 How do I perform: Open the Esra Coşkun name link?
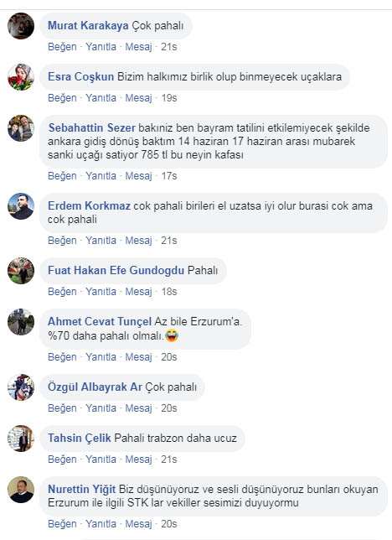[x=81, y=76]
